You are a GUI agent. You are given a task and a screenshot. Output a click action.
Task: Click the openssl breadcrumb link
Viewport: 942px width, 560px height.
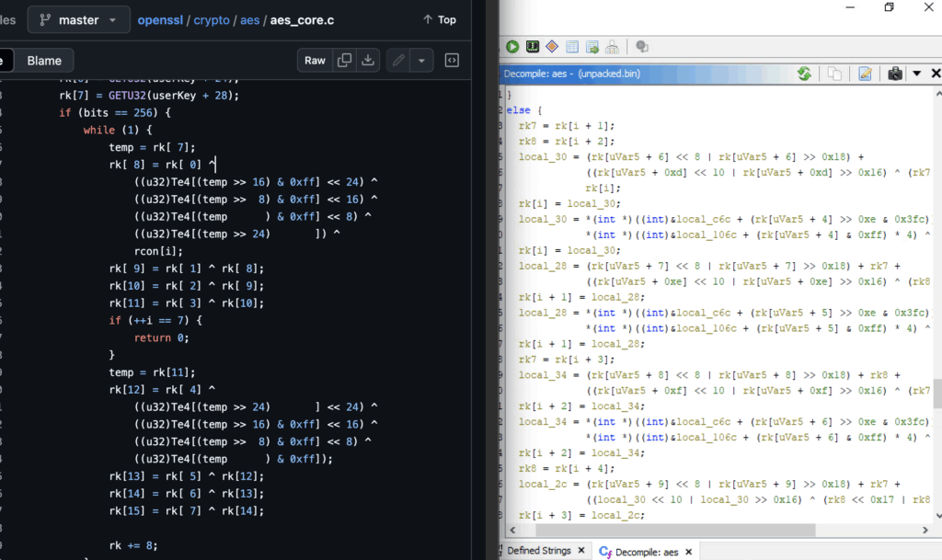pyautogui.click(x=160, y=20)
